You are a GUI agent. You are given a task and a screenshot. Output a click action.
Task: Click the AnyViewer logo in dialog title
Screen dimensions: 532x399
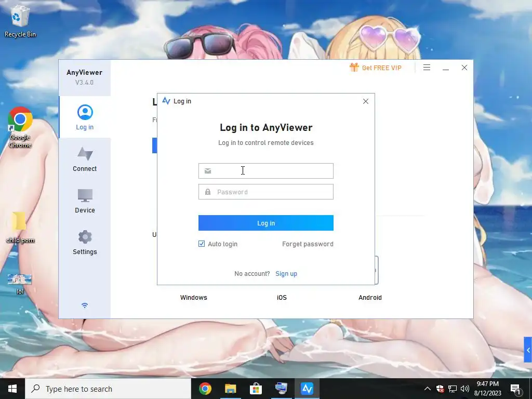point(166,101)
